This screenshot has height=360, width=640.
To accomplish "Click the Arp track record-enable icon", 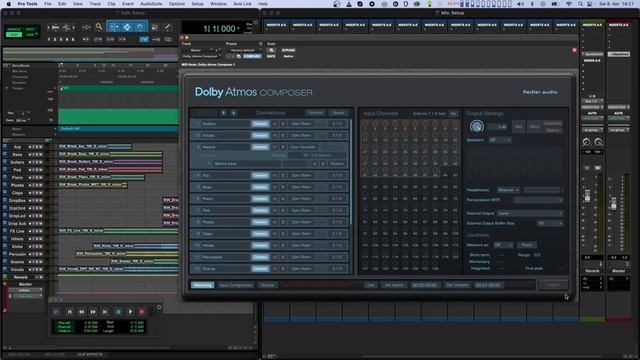I will click(x=31, y=147).
